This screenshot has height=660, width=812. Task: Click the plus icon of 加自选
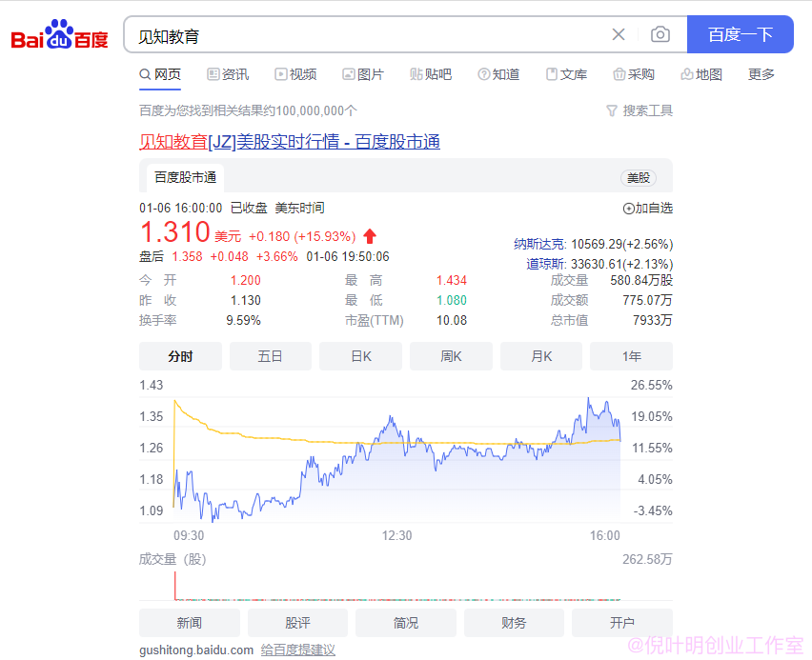pyautogui.click(x=628, y=209)
